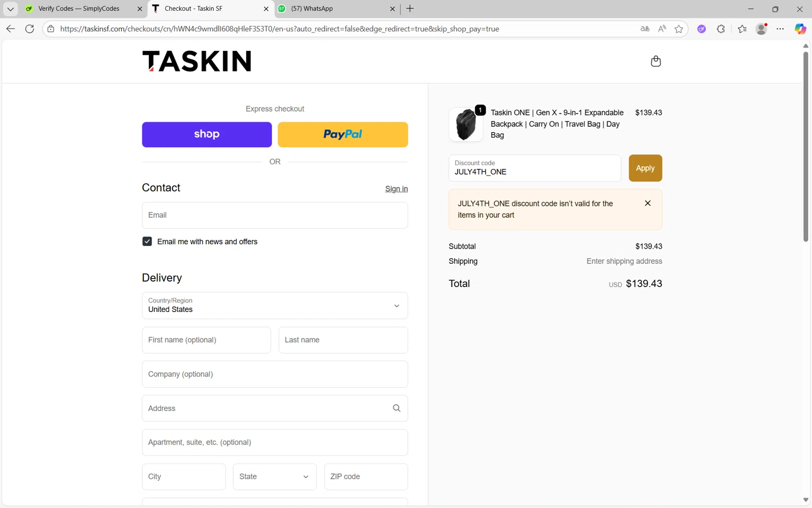Pay with Shop express checkout
Screen dimensions: 812x508
207,134
